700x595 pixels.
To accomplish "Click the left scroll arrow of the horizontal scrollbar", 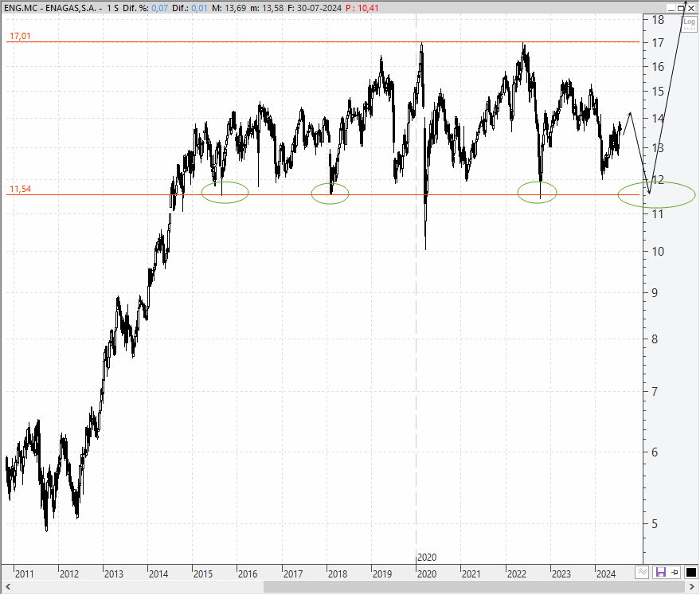I will click(8, 587).
